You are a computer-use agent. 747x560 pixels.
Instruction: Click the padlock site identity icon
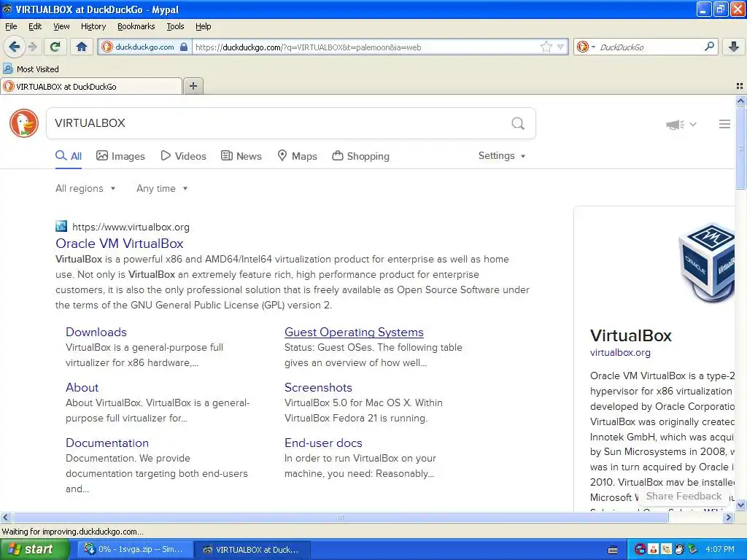[184, 47]
